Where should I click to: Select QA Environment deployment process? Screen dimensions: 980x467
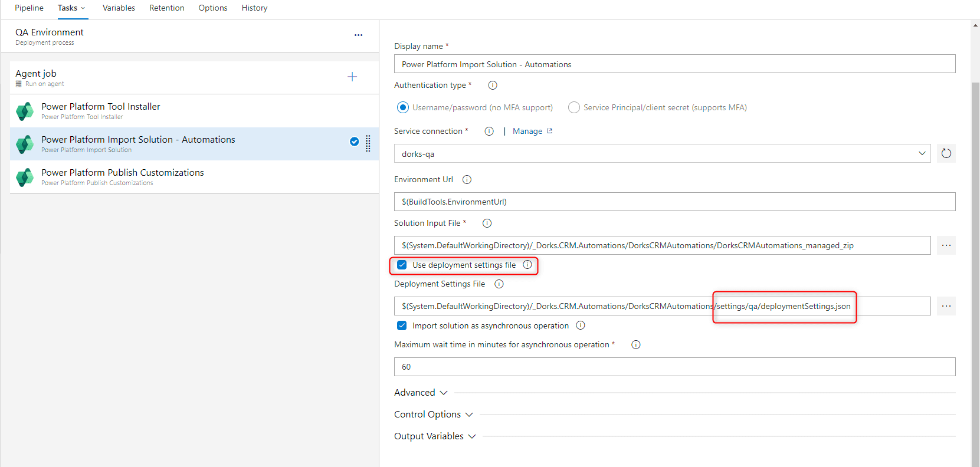(190, 36)
